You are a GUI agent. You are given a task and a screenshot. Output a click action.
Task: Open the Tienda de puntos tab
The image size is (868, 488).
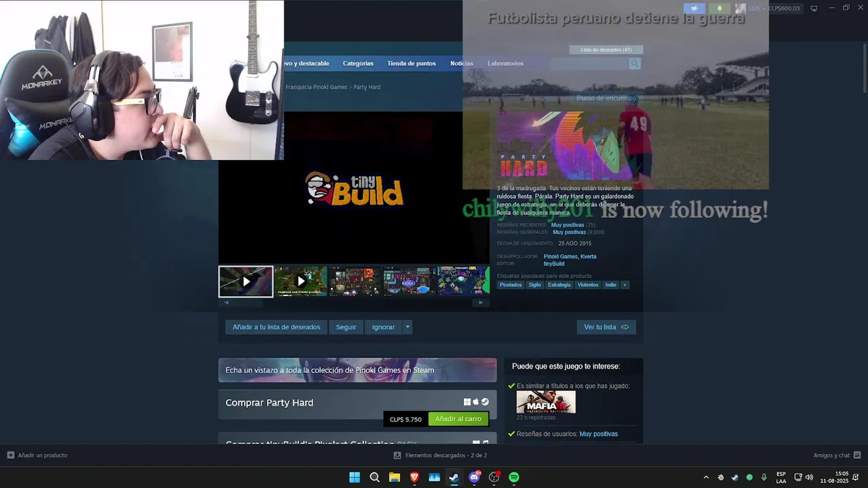pos(412,63)
